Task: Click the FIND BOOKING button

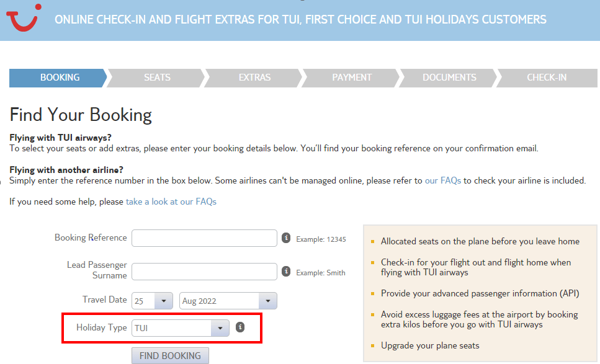Action: 170,355
